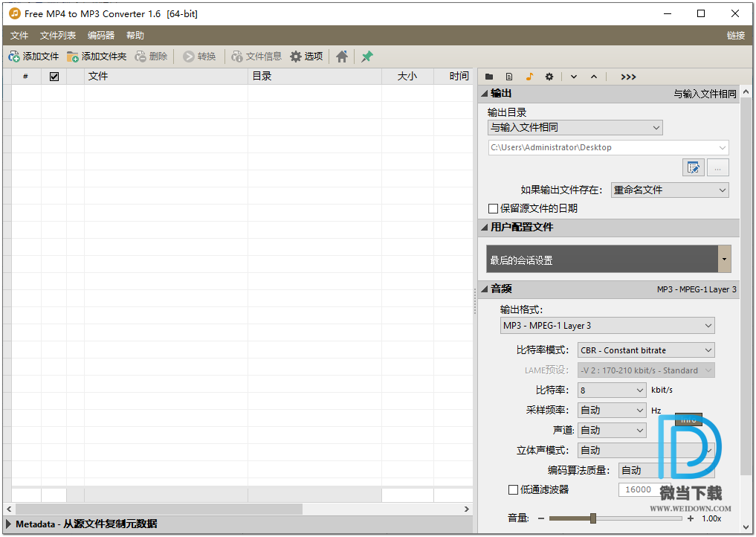Select the gear icon tab in side panel
The width and height of the screenshot is (756, 537).
[x=549, y=77]
